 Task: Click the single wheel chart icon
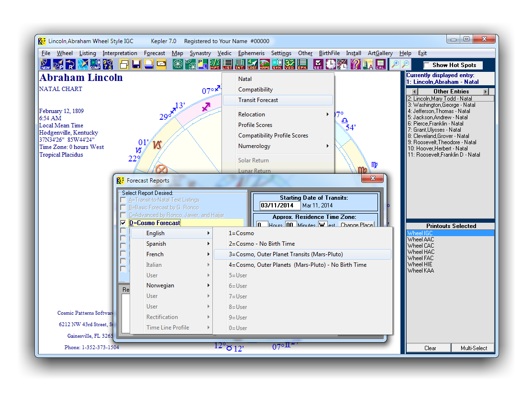178,64
